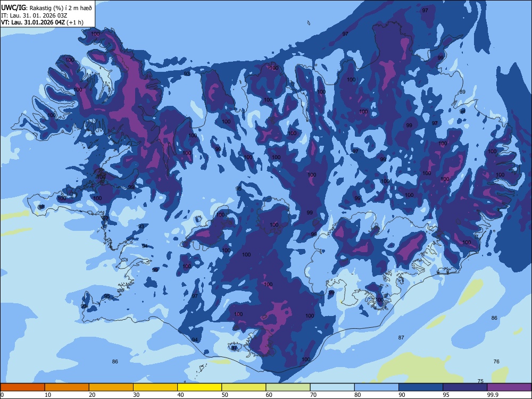Image resolution: width=532 pixels, height=399 pixels.
Task: Click the legend scale label "99.9"
Action: 493,395
